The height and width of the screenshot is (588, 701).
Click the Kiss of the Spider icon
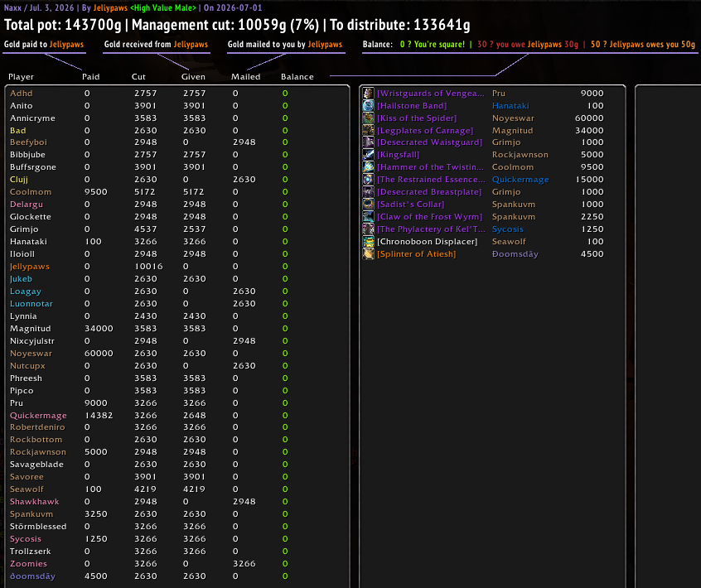[368, 118]
